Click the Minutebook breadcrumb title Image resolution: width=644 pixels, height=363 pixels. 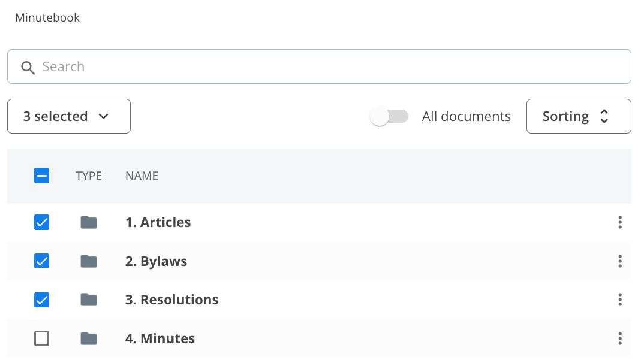tap(47, 18)
